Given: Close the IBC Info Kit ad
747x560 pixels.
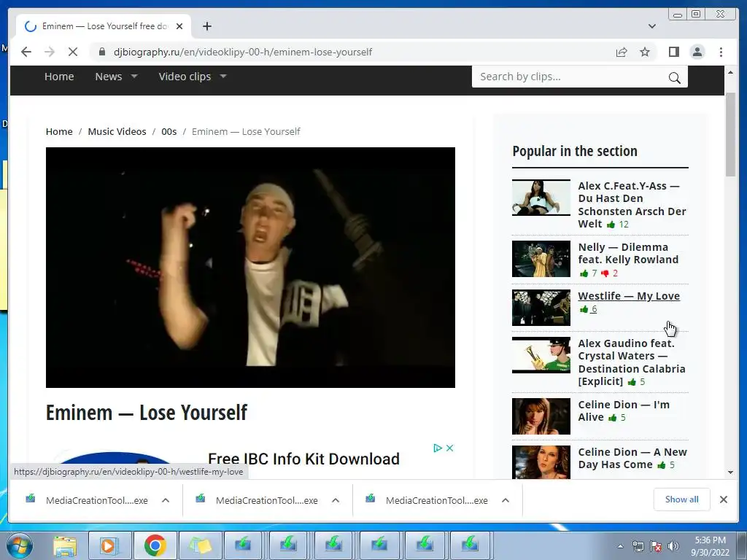Looking at the screenshot, I should click(x=449, y=448).
